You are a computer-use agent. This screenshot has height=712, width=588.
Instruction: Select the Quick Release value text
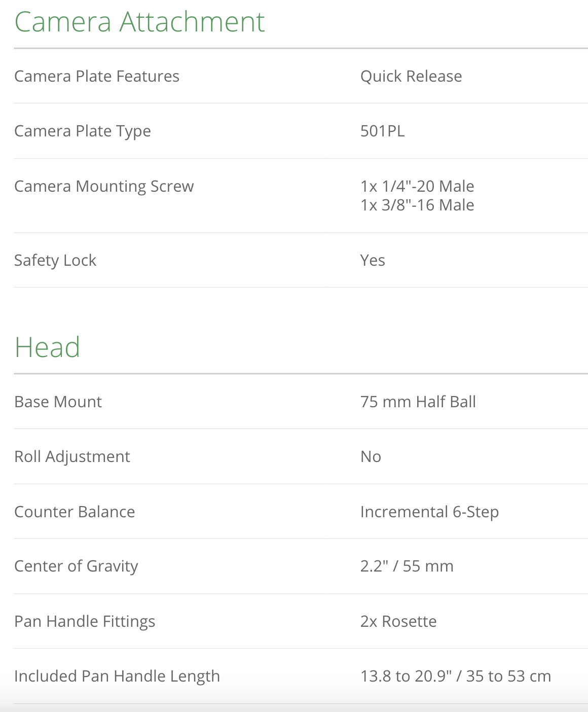[411, 76]
